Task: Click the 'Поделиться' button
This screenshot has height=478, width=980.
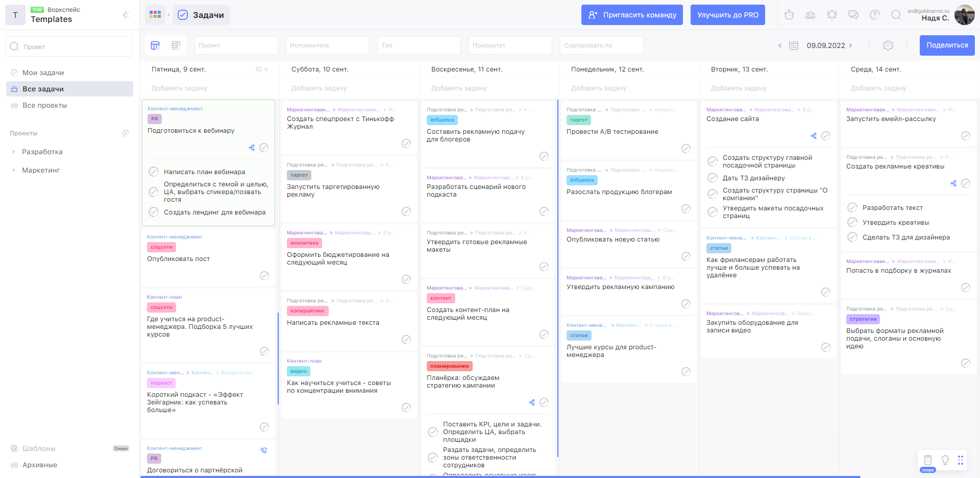Action: point(947,45)
